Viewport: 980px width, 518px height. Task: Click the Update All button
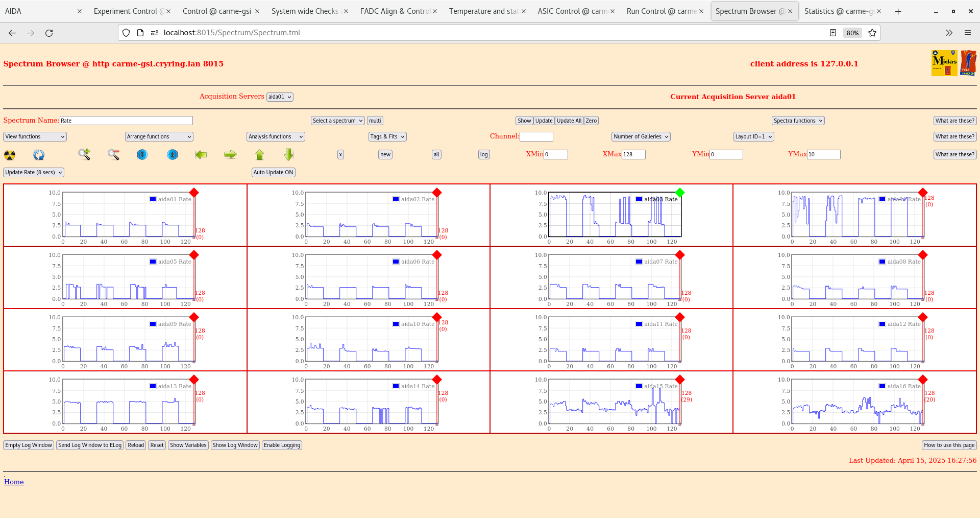point(569,121)
